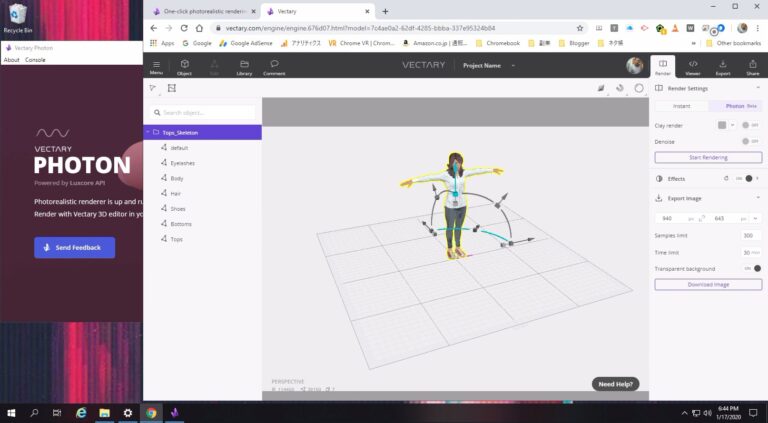Toggle the Effects switch off
This screenshot has height=423, width=768.
pos(744,179)
